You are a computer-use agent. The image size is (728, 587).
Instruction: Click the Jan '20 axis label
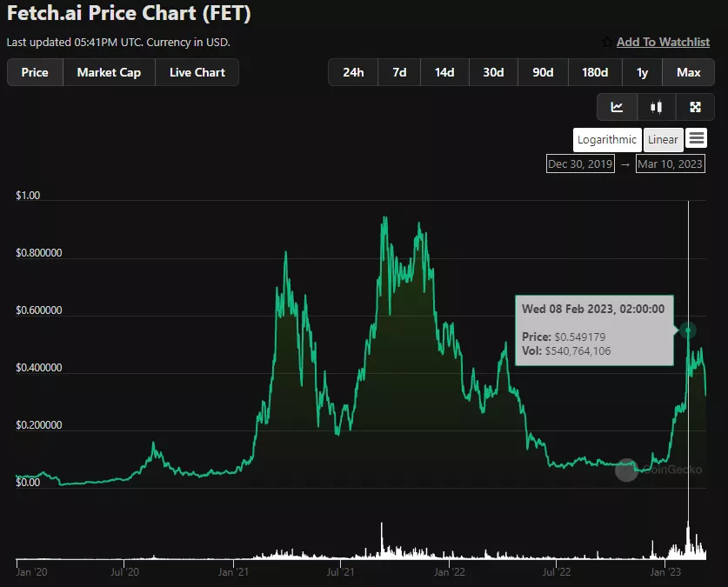[31, 571]
